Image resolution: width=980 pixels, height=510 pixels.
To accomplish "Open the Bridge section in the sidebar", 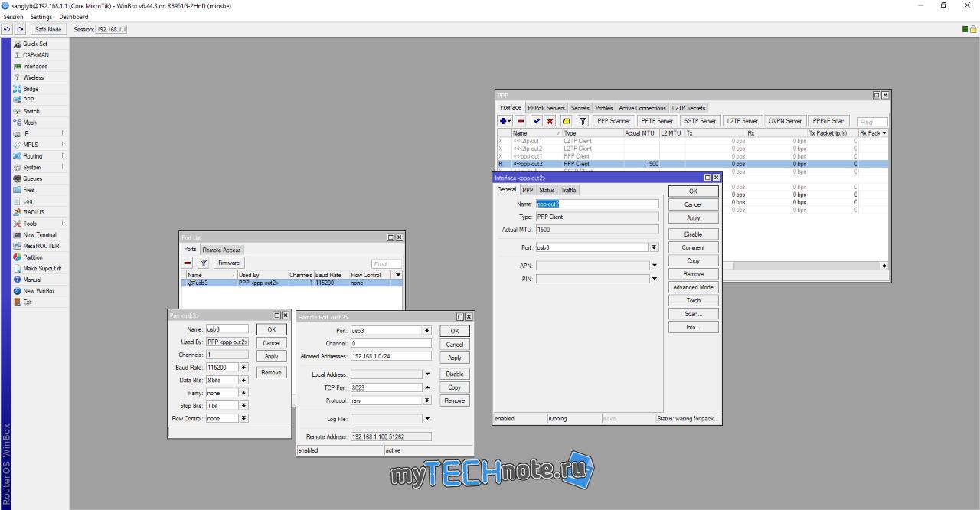I will (x=31, y=89).
